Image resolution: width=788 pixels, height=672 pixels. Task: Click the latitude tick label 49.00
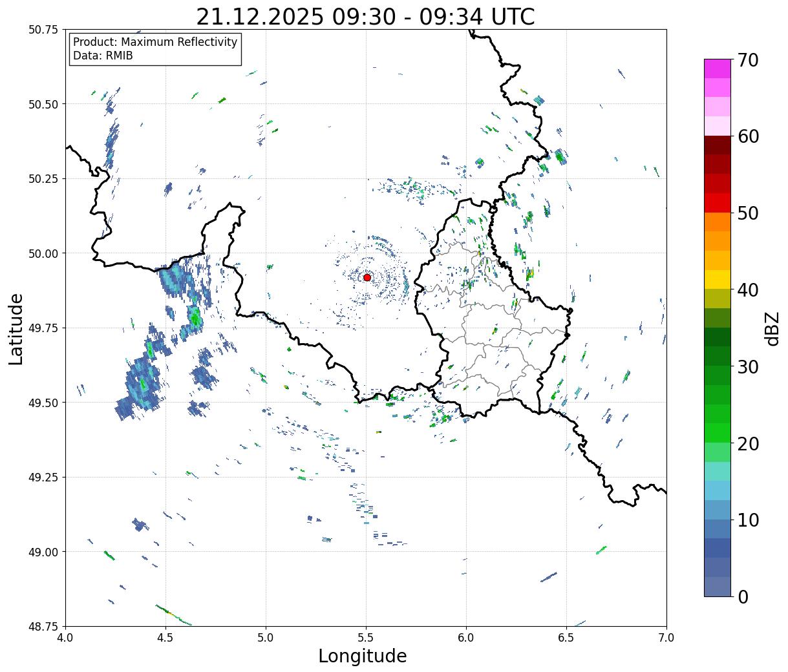(43, 552)
